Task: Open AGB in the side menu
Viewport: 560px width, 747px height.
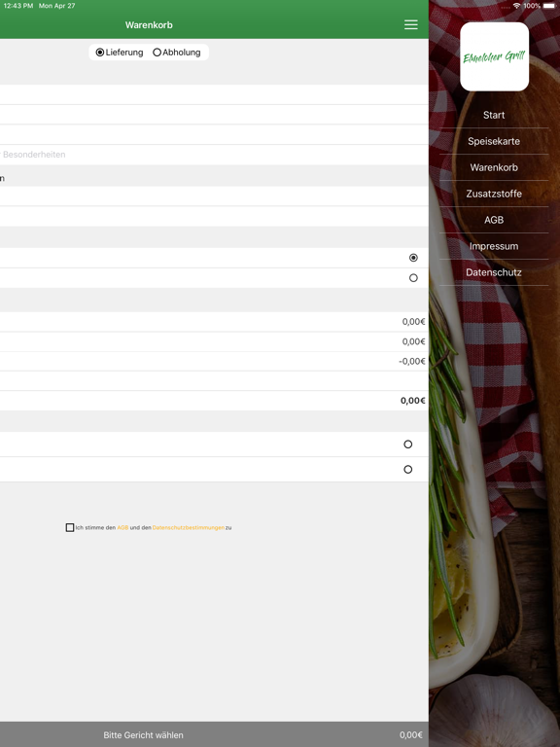Action: (x=494, y=220)
